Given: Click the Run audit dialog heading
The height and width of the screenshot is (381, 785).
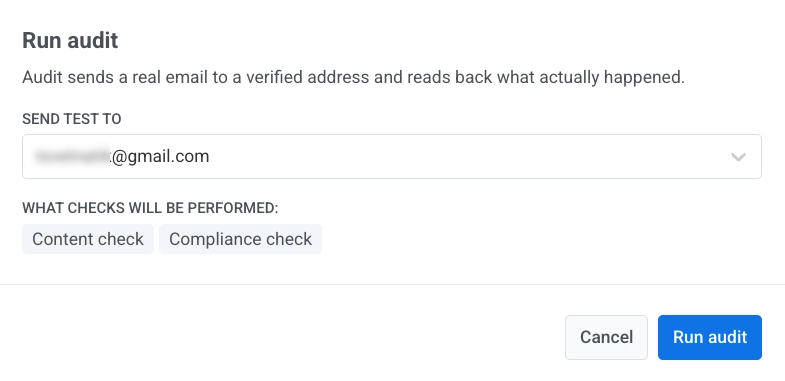Looking at the screenshot, I should [70, 40].
